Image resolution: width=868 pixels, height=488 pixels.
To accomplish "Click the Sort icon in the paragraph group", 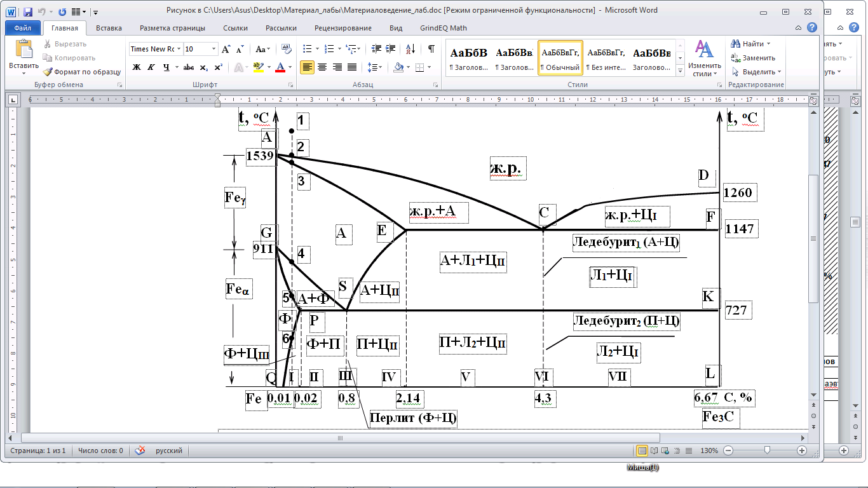I will [x=410, y=49].
